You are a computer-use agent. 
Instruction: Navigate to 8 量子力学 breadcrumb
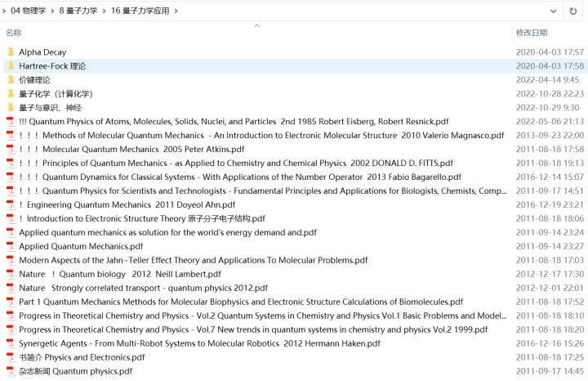[x=78, y=11]
